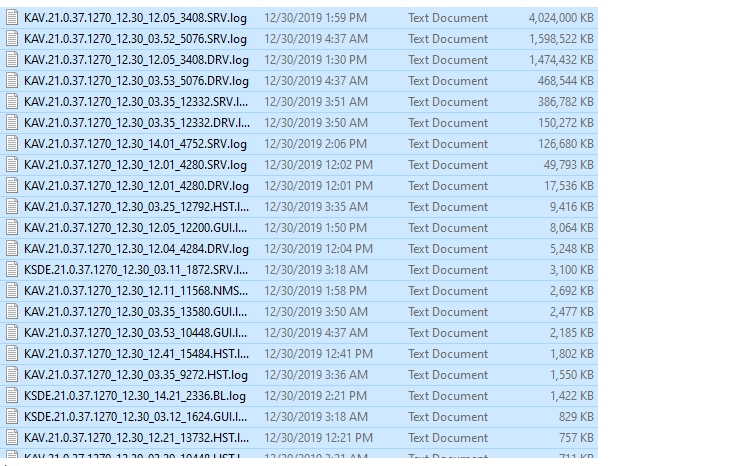The image size is (742, 466).
Task: Choose file name KAV.21.0.37.1270_12.30_12.01_4280.DRV.log
Action: 136,186
